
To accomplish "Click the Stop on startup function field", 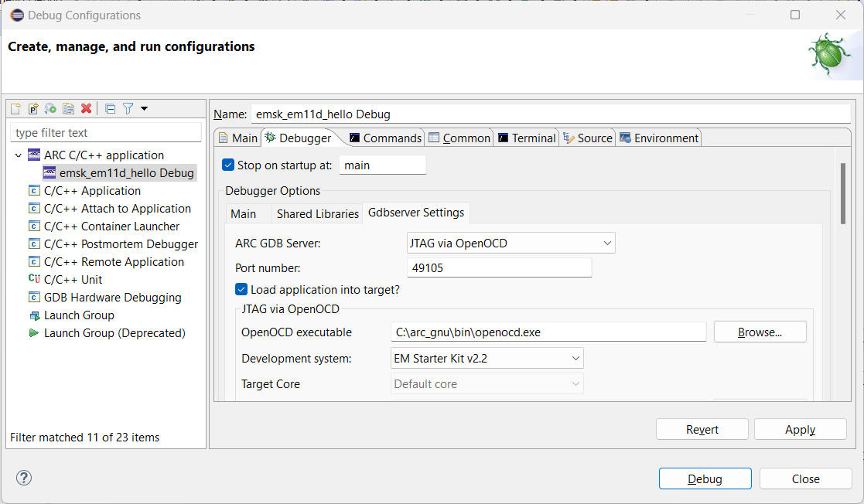I will pyautogui.click(x=382, y=165).
